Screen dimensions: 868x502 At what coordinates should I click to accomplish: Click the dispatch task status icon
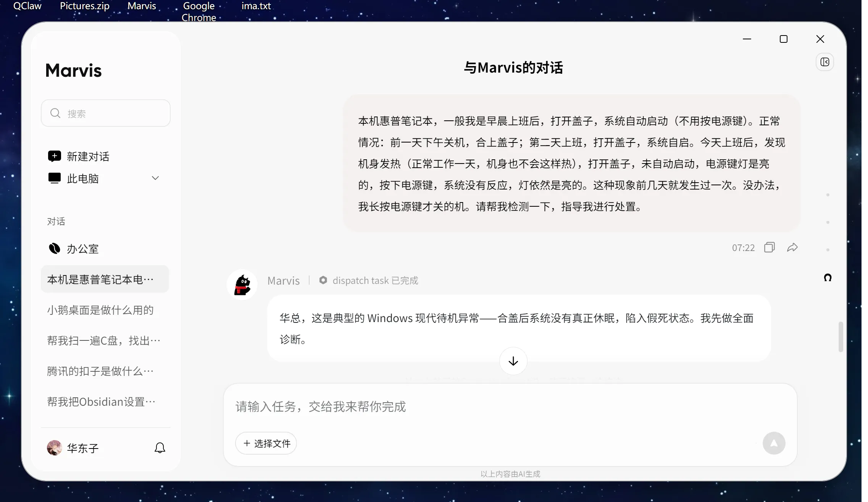[x=323, y=280]
